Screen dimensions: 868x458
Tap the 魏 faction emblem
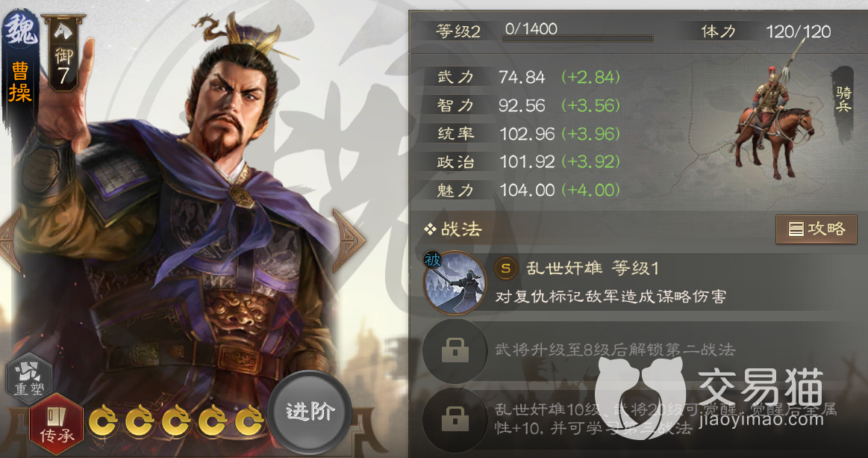pos(20,32)
